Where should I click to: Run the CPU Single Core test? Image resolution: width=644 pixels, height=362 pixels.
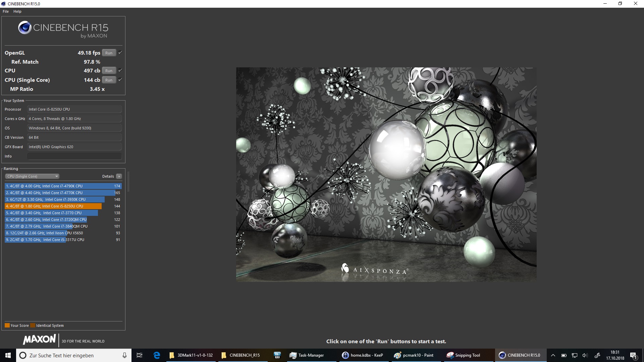click(x=109, y=80)
